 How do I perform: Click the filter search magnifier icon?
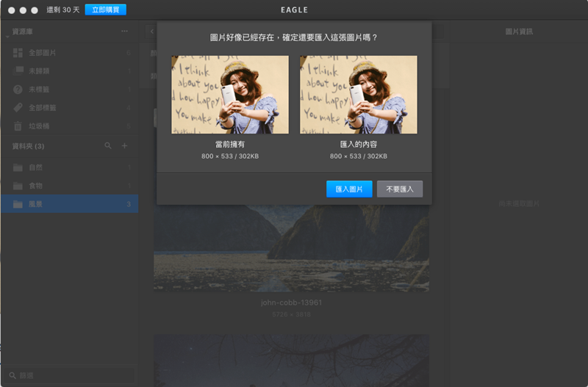tap(12, 375)
